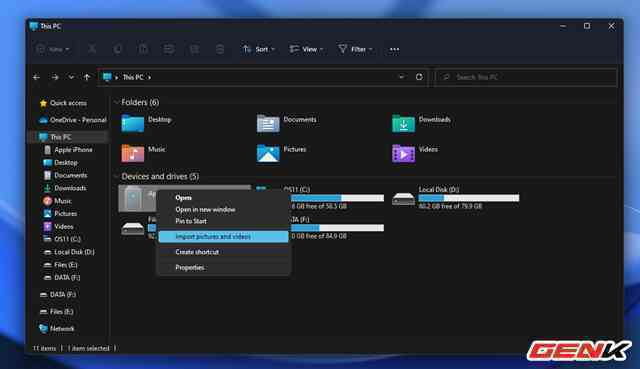Click the Cut scissors icon in toolbar
This screenshot has height=369, width=640.
[x=92, y=49]
